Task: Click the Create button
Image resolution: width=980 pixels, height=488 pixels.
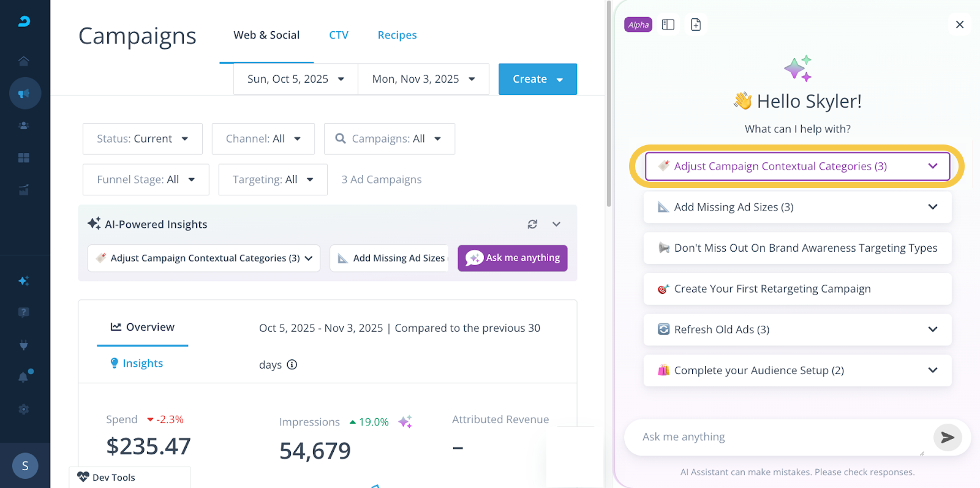Action: (x=537, y=79)
